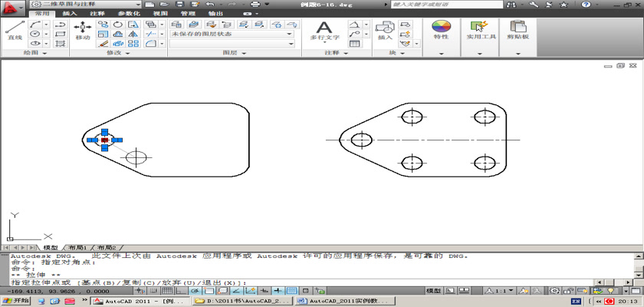Open the Properties (特性) color wheel panel

441,31
